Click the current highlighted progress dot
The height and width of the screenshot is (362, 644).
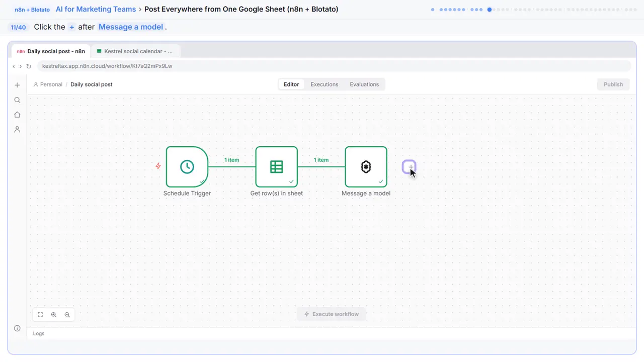click(489, 10)
